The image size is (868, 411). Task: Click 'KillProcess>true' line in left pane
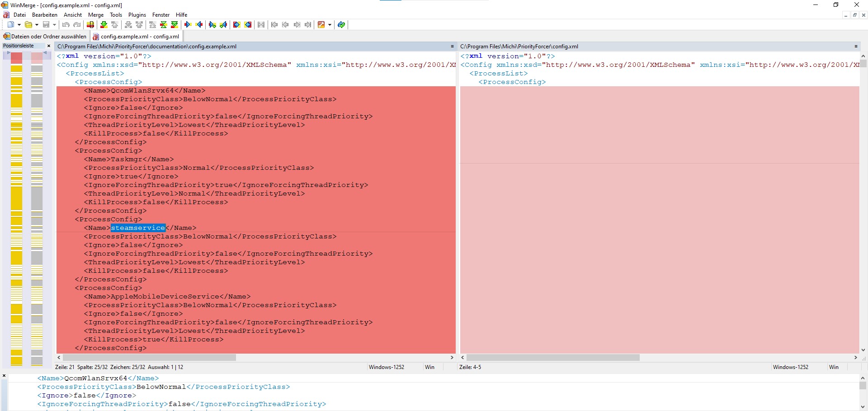pos(154,340)
